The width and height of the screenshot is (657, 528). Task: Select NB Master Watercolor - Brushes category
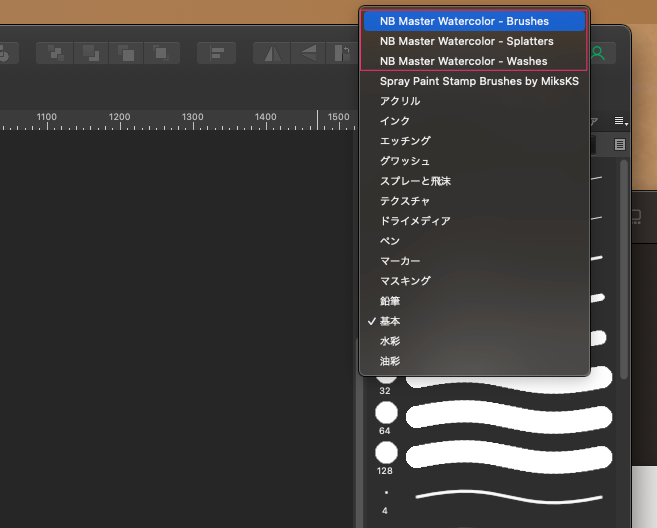click(464, 21)
